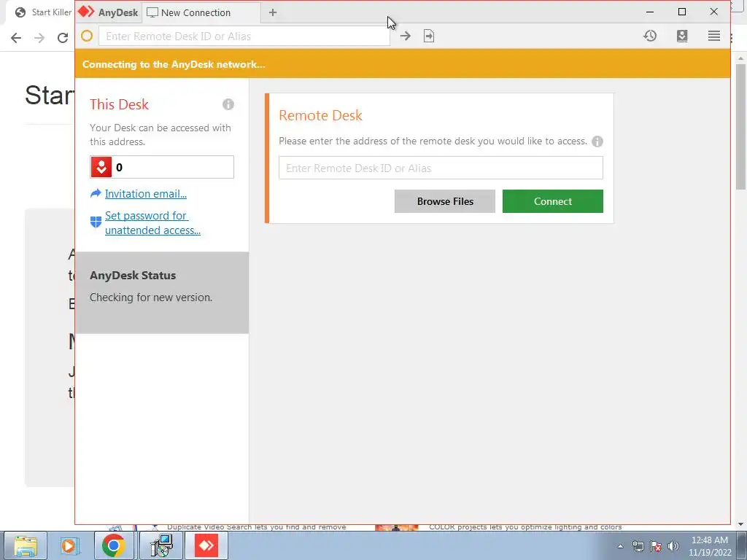Click the green Connect button

[x=553, y=201]
